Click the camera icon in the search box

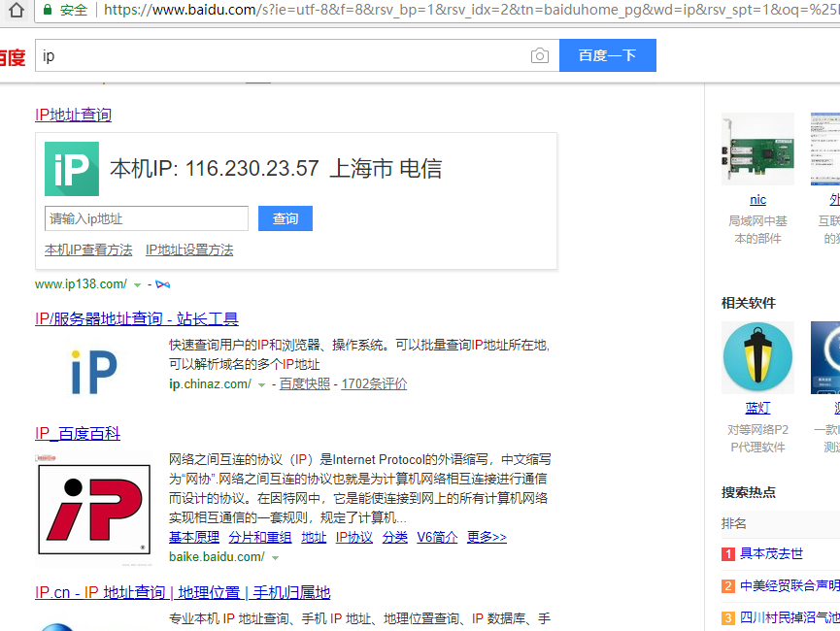[x=539, y=55]
